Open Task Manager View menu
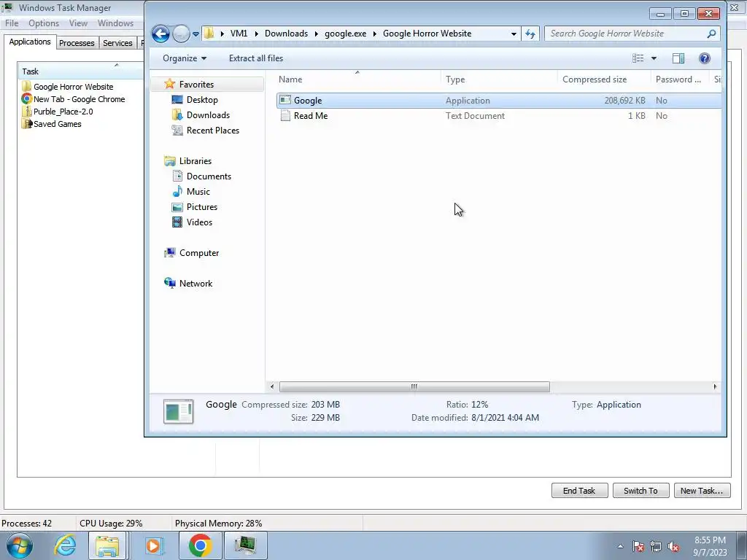The image size is (747, 560). [78, 23]
